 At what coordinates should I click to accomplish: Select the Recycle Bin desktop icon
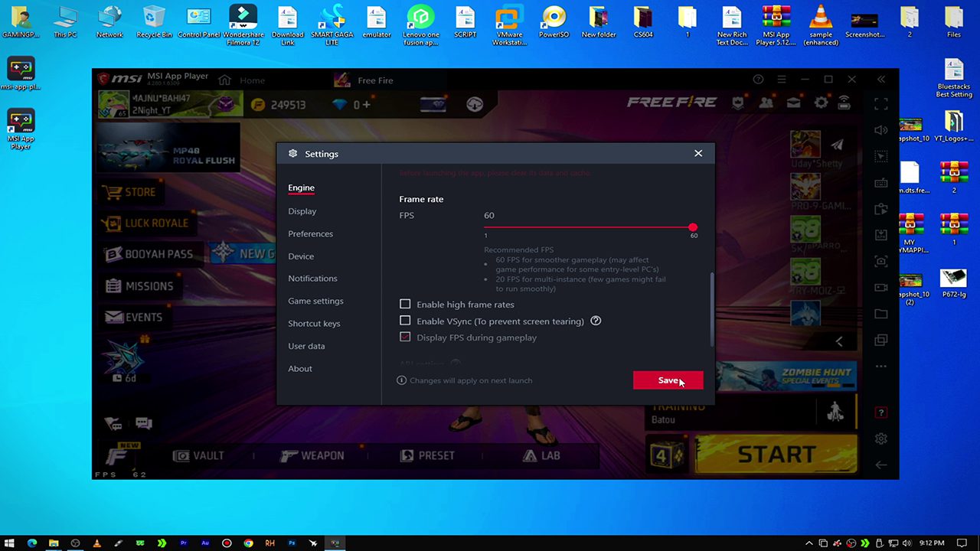pos(154,22)
